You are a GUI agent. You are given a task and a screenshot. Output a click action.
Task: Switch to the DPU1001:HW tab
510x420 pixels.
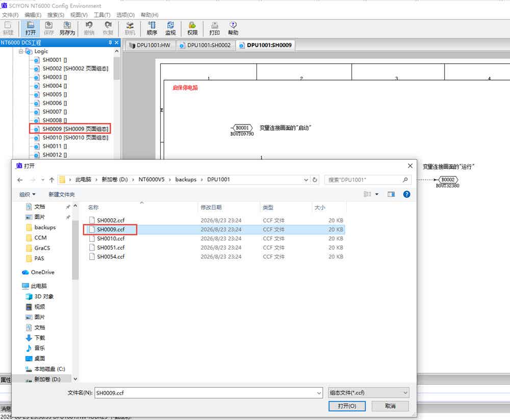(x=150, y=45)
